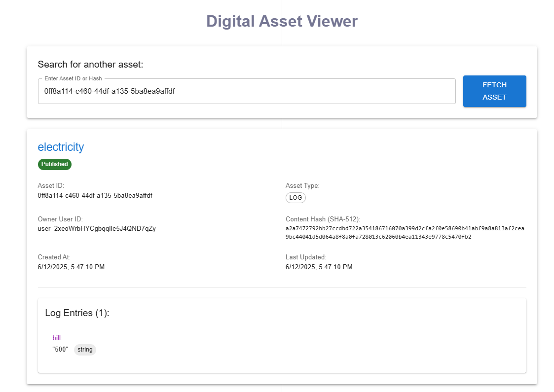Click the Created At timestamp value
This screenshot has height=392, width=554.
pos(71,267)
